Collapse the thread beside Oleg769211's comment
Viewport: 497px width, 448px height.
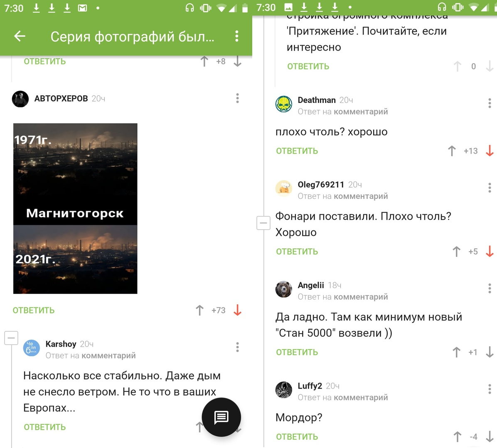coord(263,223)
